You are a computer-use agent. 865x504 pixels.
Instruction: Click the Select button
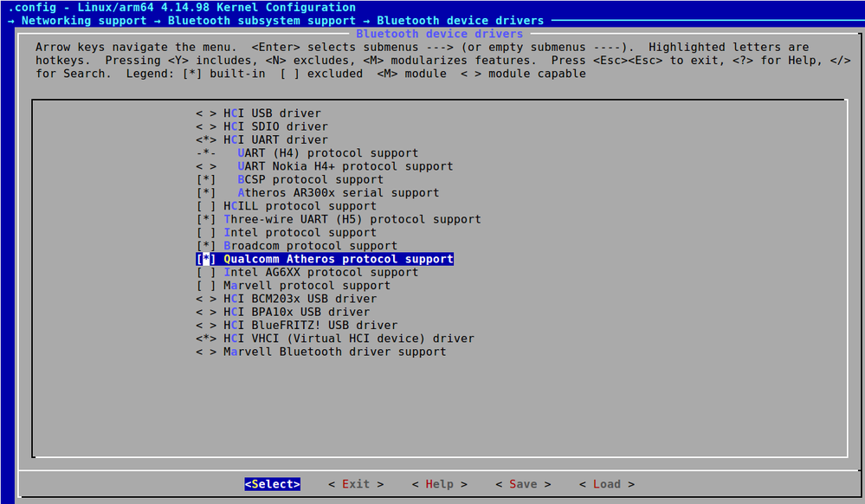click(x=273, y=484)
